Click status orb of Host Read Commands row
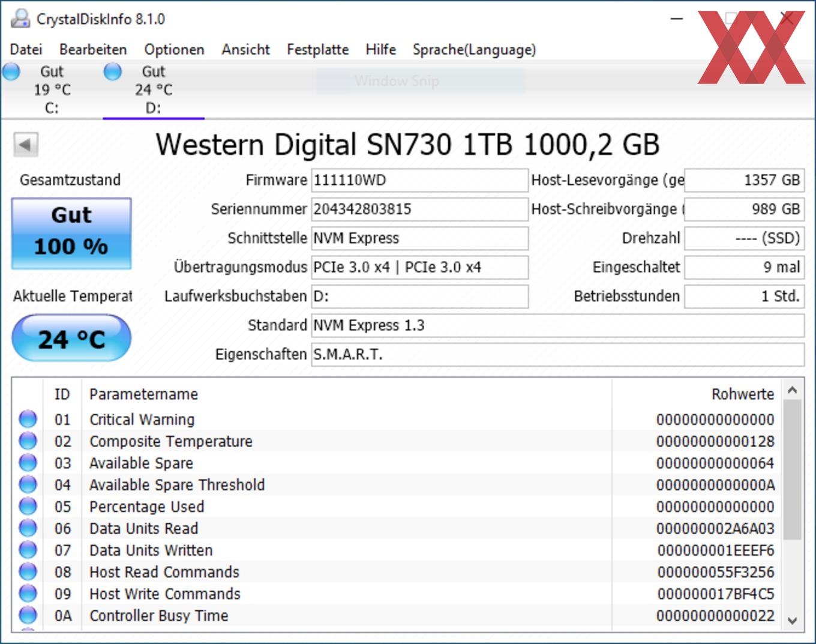The height and width of the screenshot is (644, 816). [x=28, y=571]
